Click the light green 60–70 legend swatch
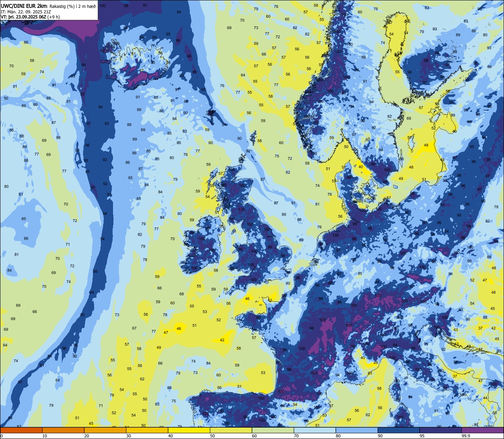The height and width of the screenshot is (439, 504). pos(273,430)
